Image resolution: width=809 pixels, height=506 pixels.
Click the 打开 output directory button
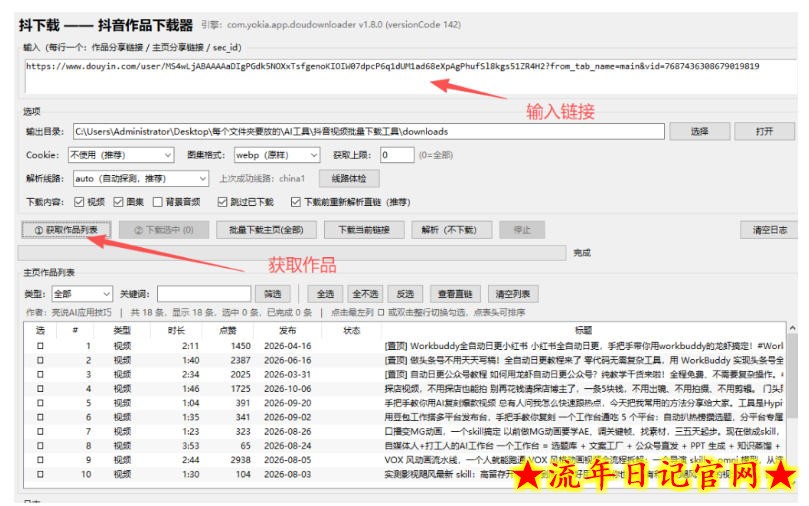pyautogui.click(x=765, y=132)
